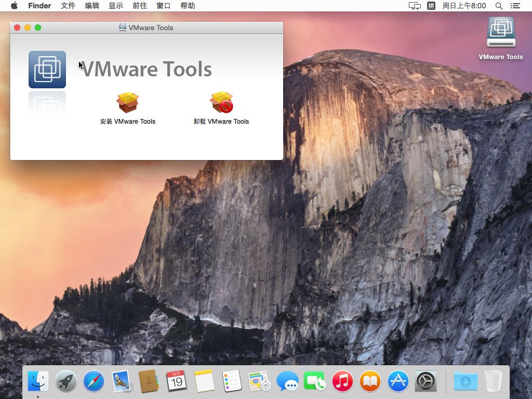The width and height of the screenshot is (532, 399).
Task: Open Launchpad from the Dock
Action: pos(66,382)
